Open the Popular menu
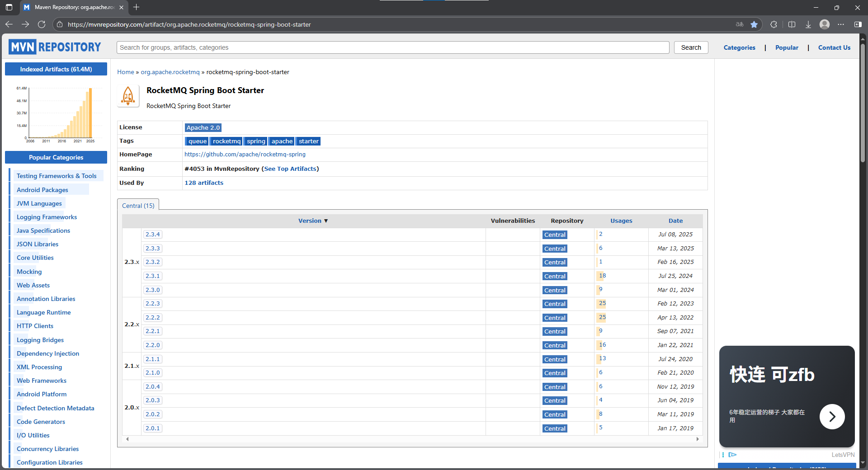868x470 pixels. (x=787, y=47)
